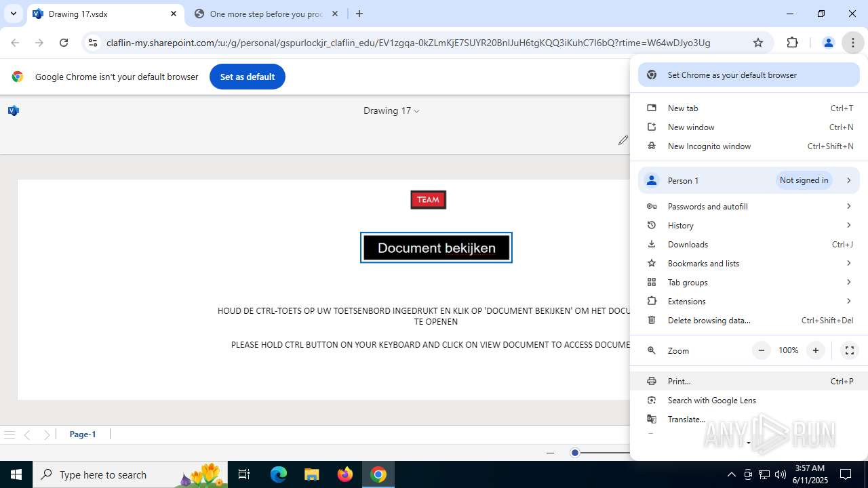The image size is (868, 488).
Task: Go to previous Visio page arrow
Action: (27, 434)
